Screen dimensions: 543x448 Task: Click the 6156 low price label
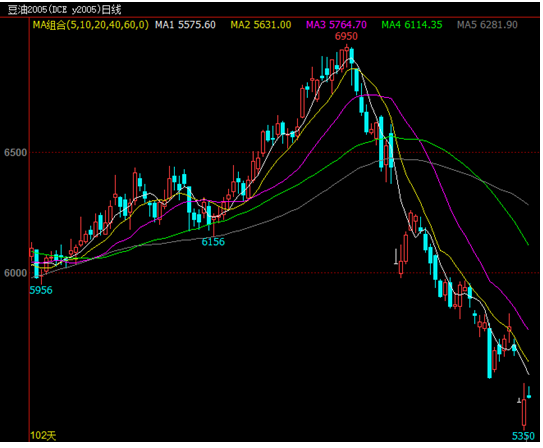coord(213,242)
